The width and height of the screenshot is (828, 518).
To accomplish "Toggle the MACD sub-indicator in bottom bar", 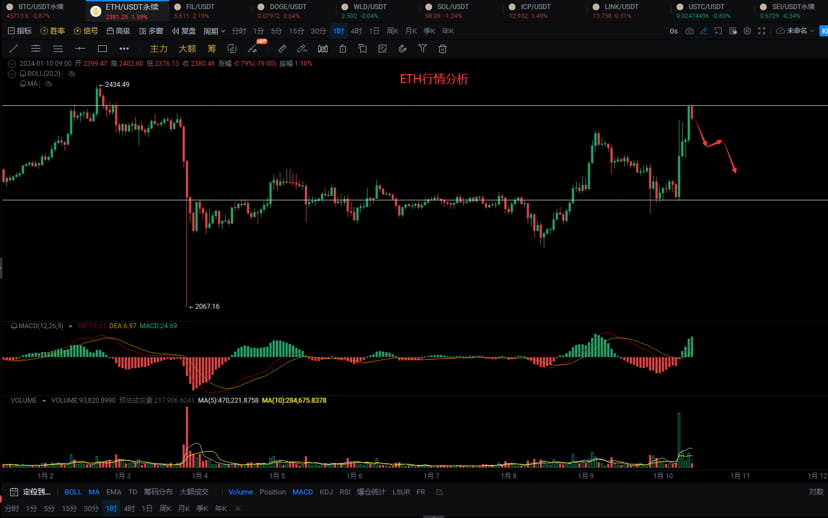I will (x=303, y=492).
